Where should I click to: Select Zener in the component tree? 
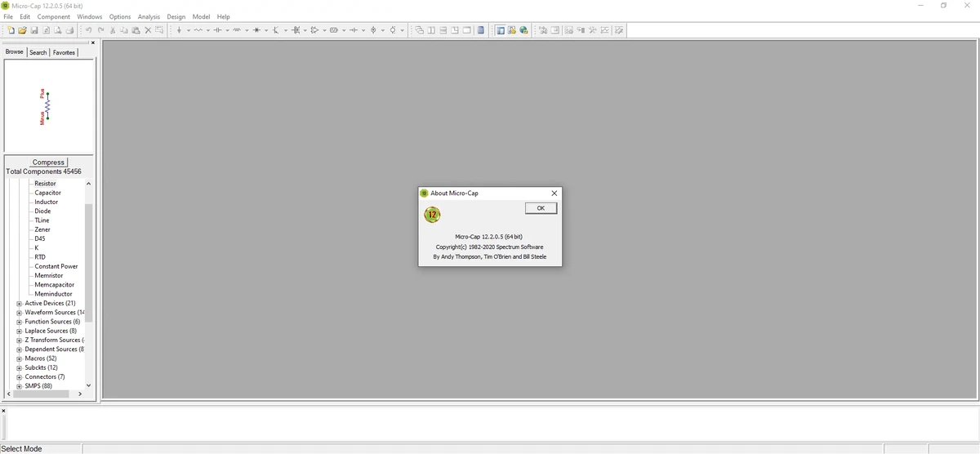point(42,229)
